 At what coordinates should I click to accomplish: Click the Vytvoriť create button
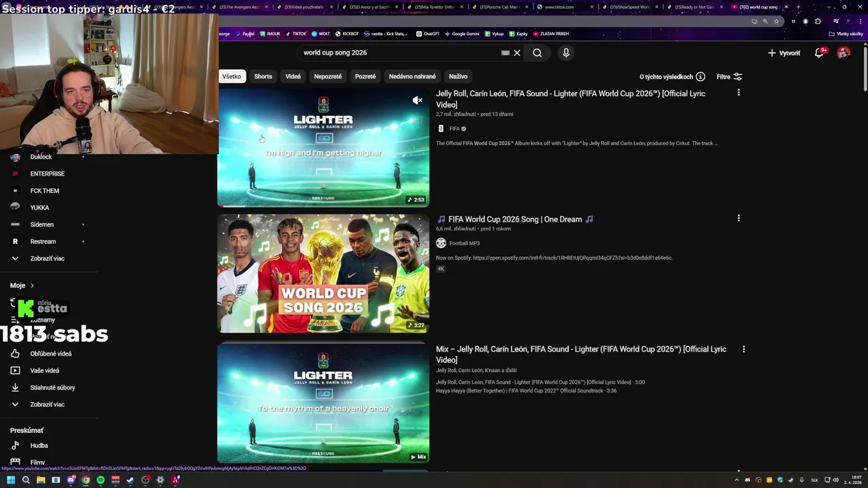click(x=784, y=53)
